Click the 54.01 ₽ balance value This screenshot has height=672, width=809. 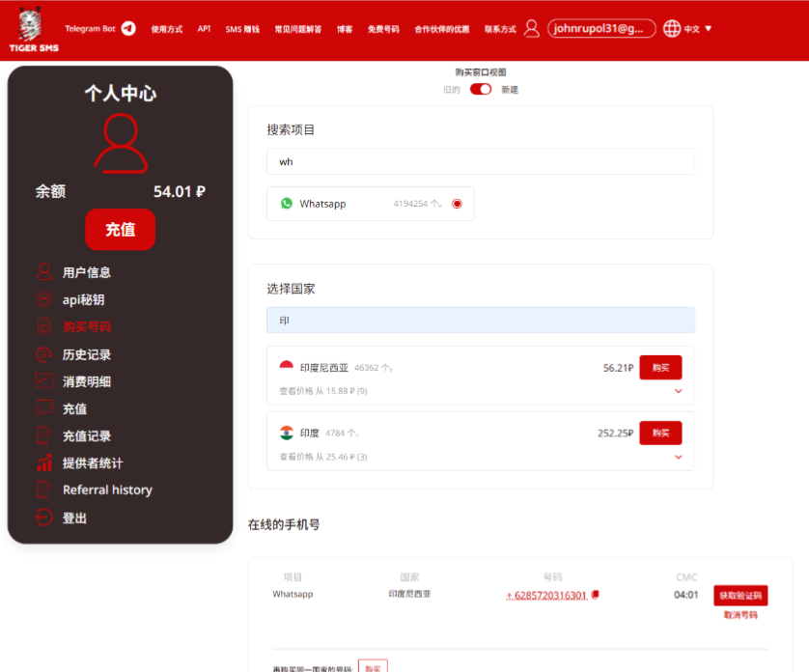pyautogui.click(x=179, y=191)
